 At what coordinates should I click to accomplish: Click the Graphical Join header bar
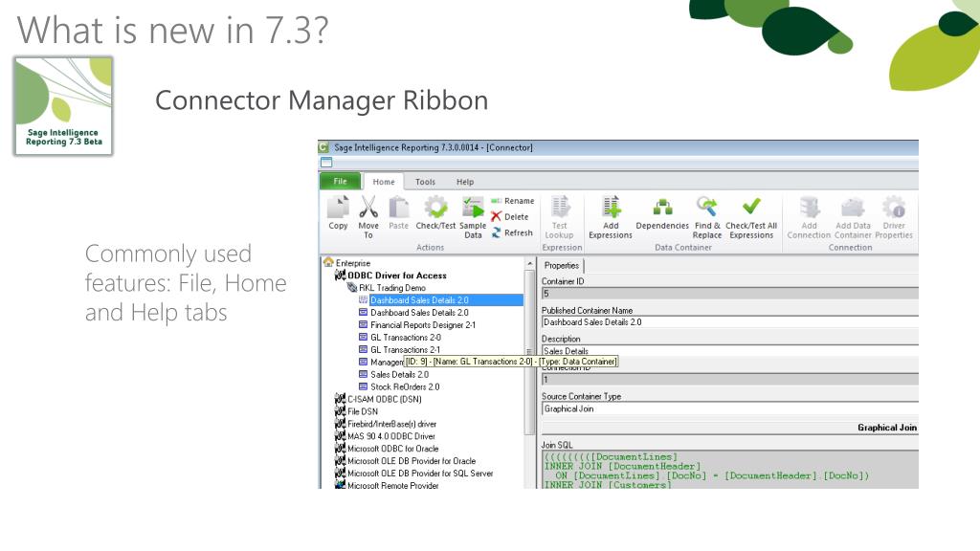(729, 428)
